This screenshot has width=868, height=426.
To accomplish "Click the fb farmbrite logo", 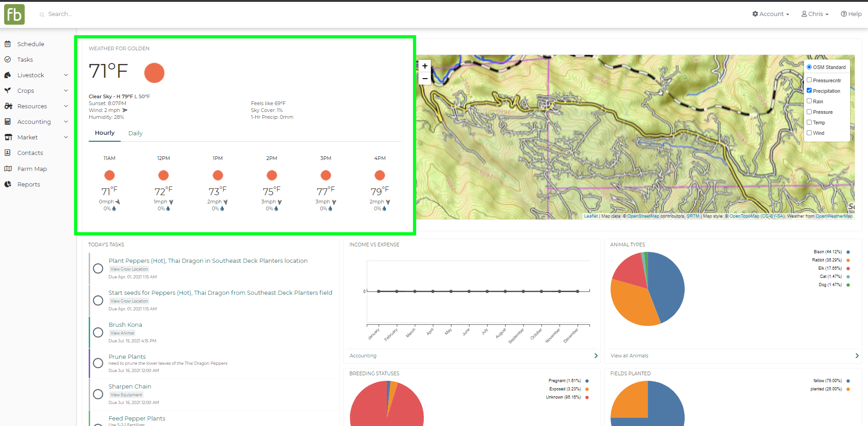I will (x=14, y=14).
